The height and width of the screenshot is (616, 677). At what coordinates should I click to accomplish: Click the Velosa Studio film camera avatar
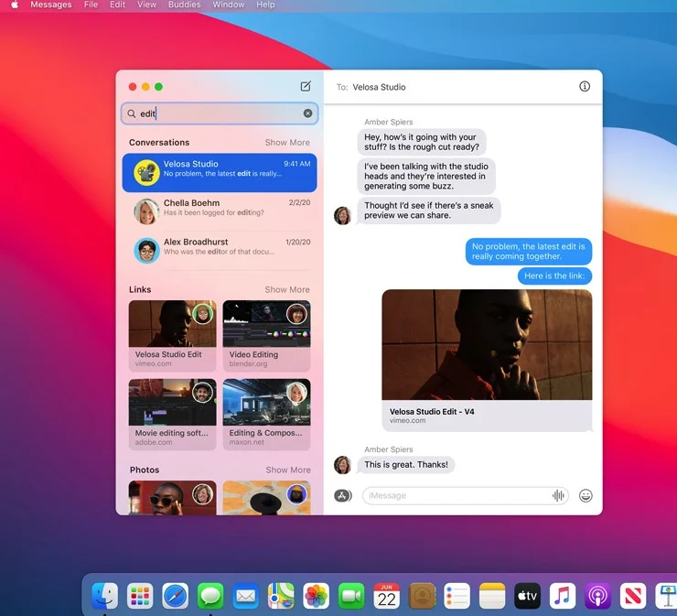point(146,173)
